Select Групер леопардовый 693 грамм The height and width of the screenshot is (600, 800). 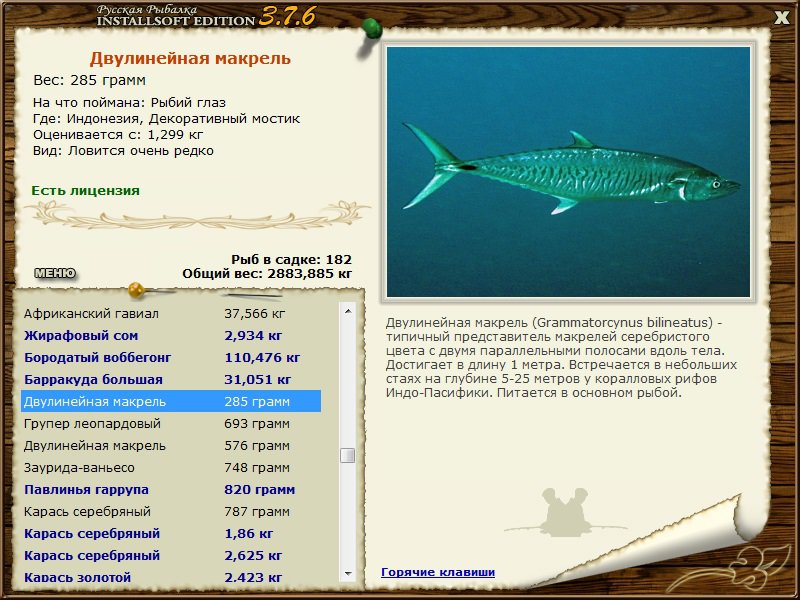click(171, 423)
